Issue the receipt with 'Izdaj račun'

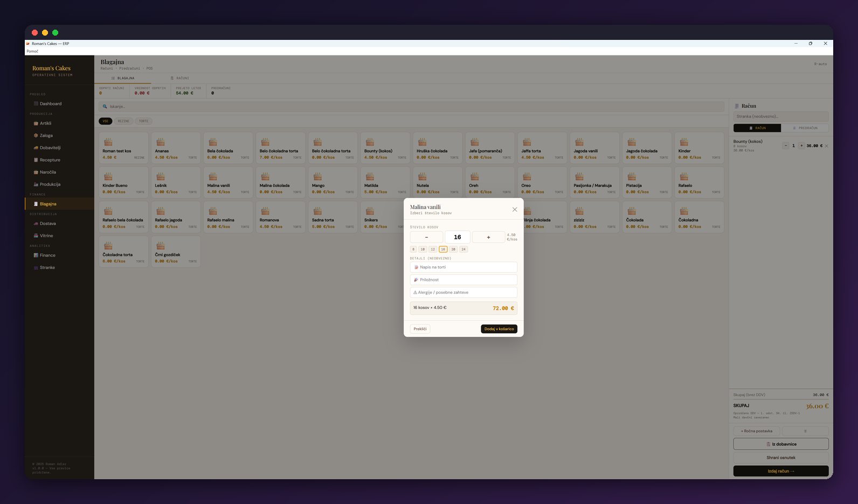coord(781,471)
